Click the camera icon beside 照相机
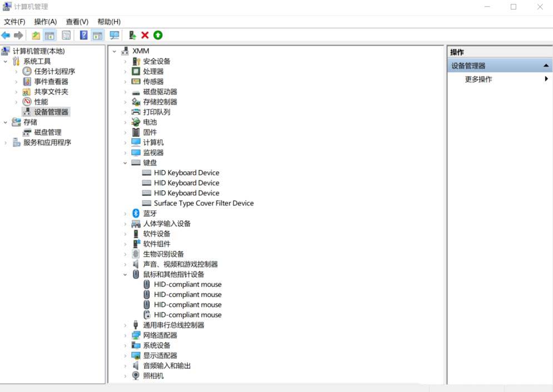 (136, 376)
